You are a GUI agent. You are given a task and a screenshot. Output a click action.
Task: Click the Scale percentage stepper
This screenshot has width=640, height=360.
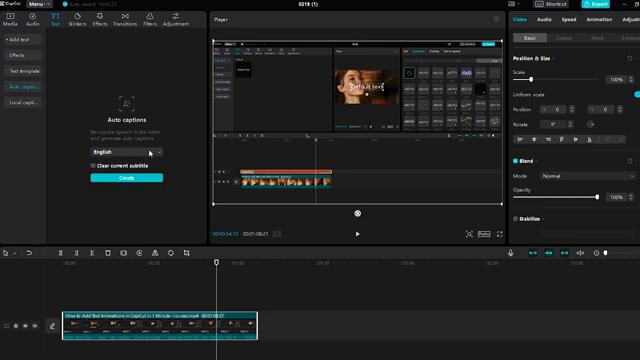point(631,79)
